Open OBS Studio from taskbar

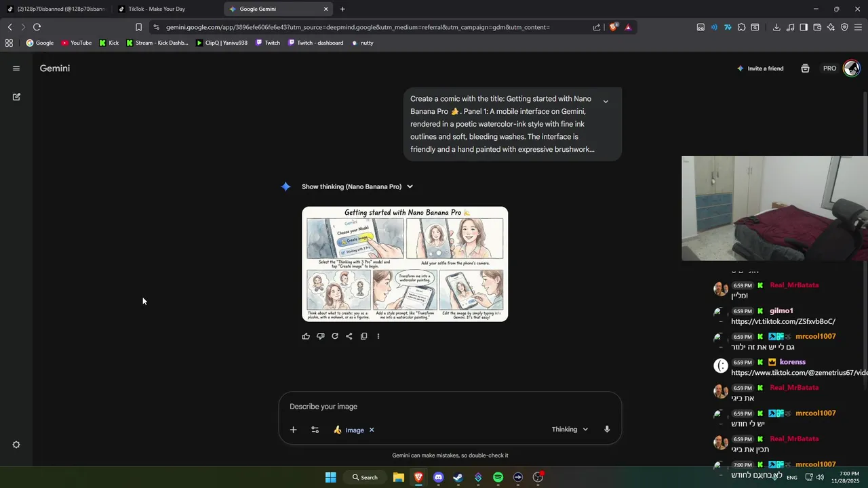click(x=538, y=477)
